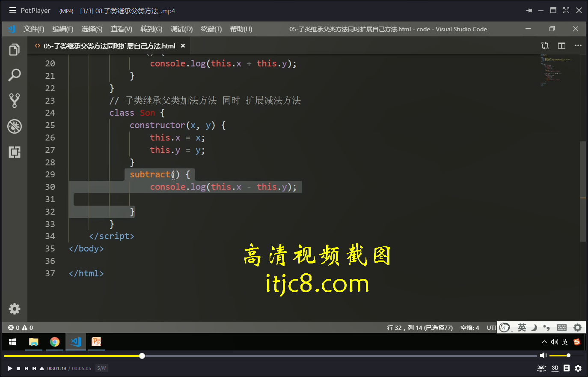The width and height of the screenshot is (588, 377).
Task: Toggle the 英 language mode on the IME bar
Action: [x=522, y=328]
